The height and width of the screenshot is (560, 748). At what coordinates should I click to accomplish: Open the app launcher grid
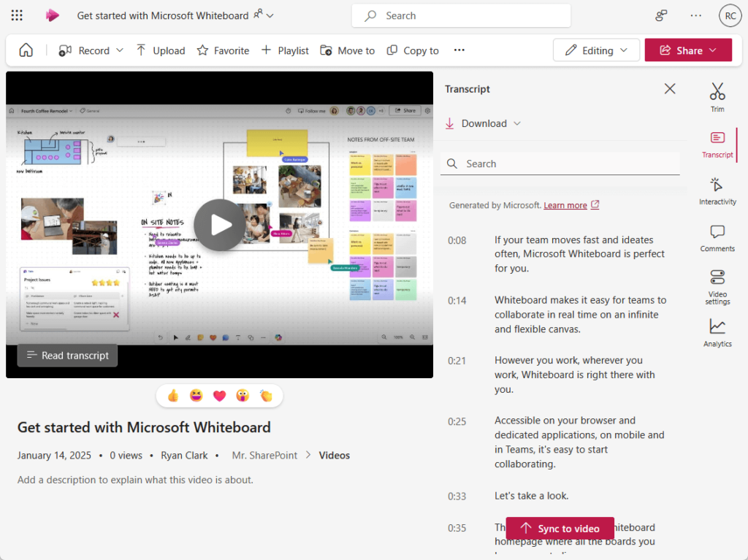coord(17,15)
